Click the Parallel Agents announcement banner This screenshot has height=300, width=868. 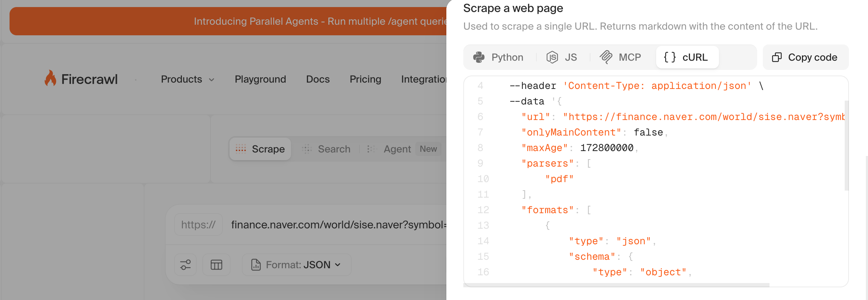click(228, 21)
